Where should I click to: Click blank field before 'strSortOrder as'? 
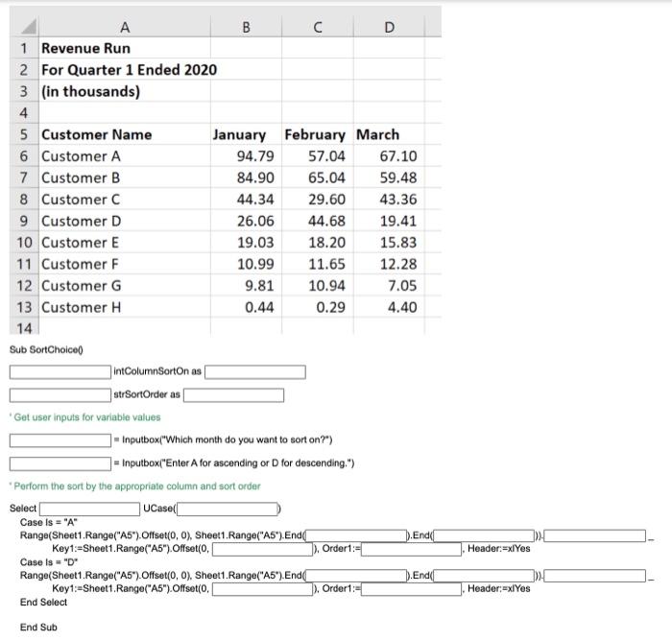[60, 395]
